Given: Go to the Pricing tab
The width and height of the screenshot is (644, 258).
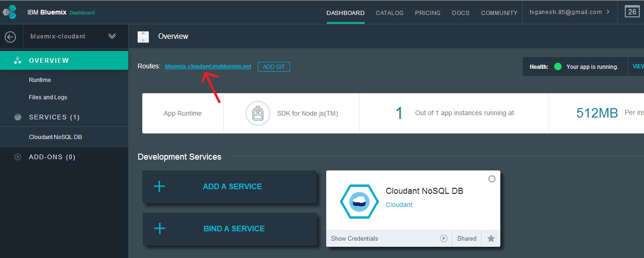Looking at the screenshot, I should click(x=427, y=13).
